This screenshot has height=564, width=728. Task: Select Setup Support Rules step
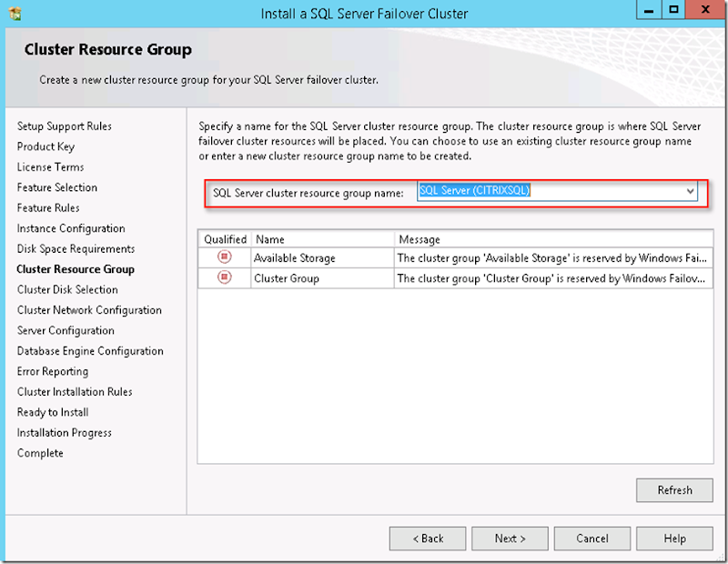[x=65, y=126]
